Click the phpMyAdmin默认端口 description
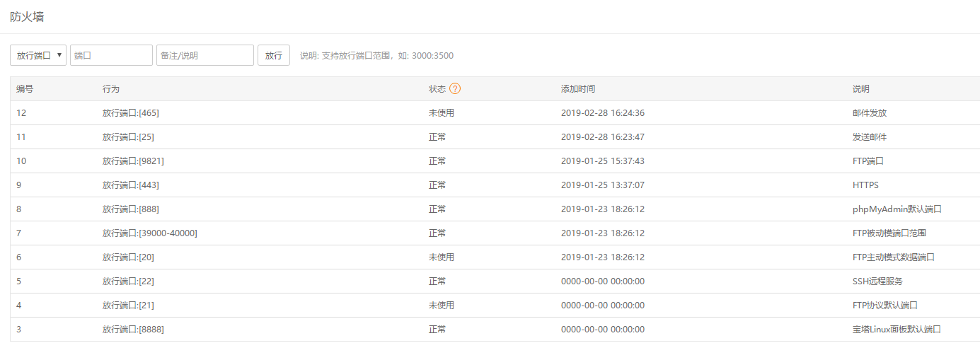The width and height of the screenshot is (980, 343). pos(897,209)
